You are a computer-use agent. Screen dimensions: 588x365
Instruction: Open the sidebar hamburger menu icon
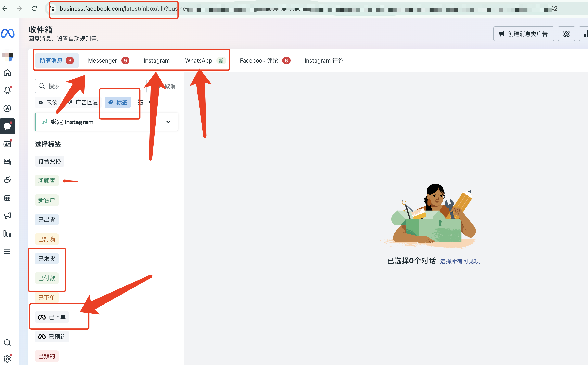[8, 251]
